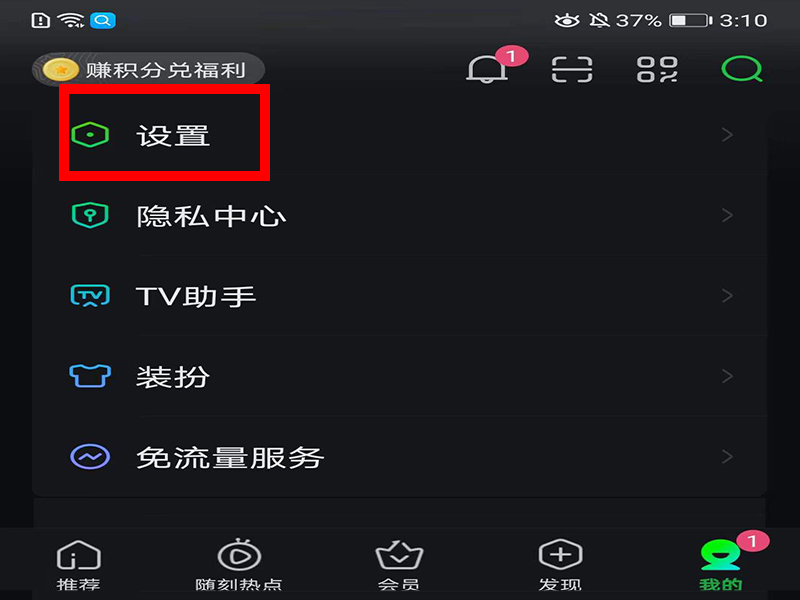Tap the green search magnifier icon
Viewport: 800px width, 600px height.
click(742, 69)
